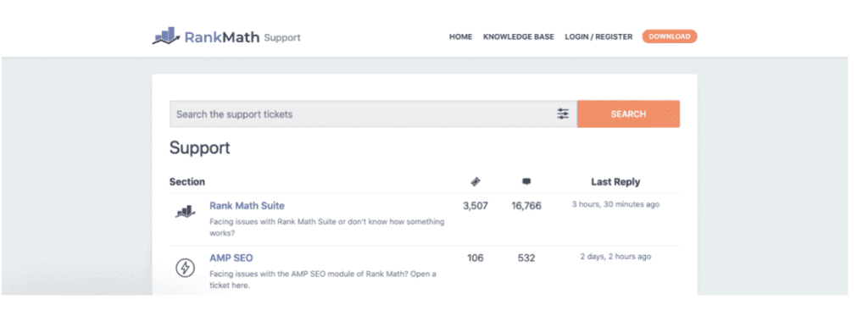Click the Support page heading
The height and width of the screenshot is (316, 868).
tap(199, 148)
